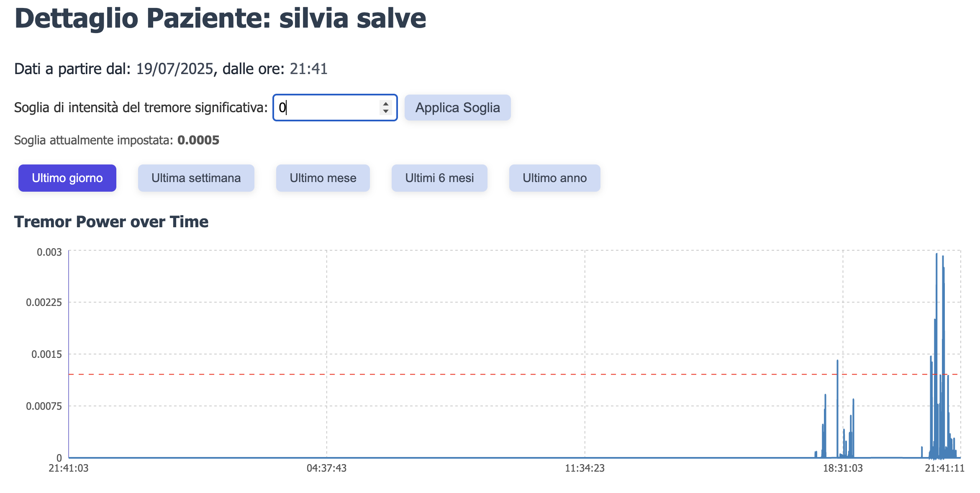Click the threshold stepper up arrow

(385, 104)
